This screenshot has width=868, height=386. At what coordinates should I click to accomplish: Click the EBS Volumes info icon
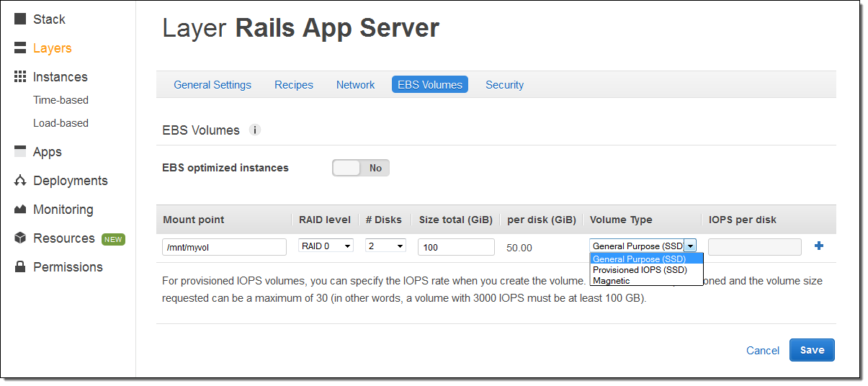(254, 130)
